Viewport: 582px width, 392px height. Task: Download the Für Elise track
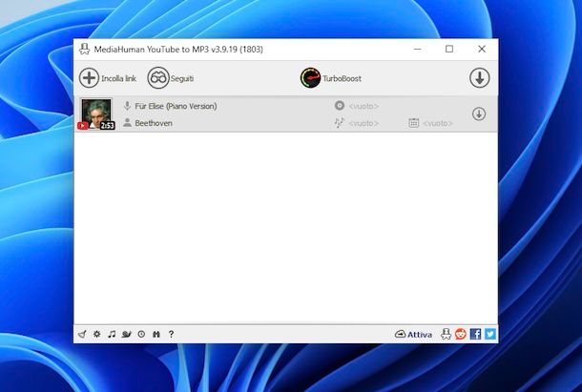(x=479, y=113)
